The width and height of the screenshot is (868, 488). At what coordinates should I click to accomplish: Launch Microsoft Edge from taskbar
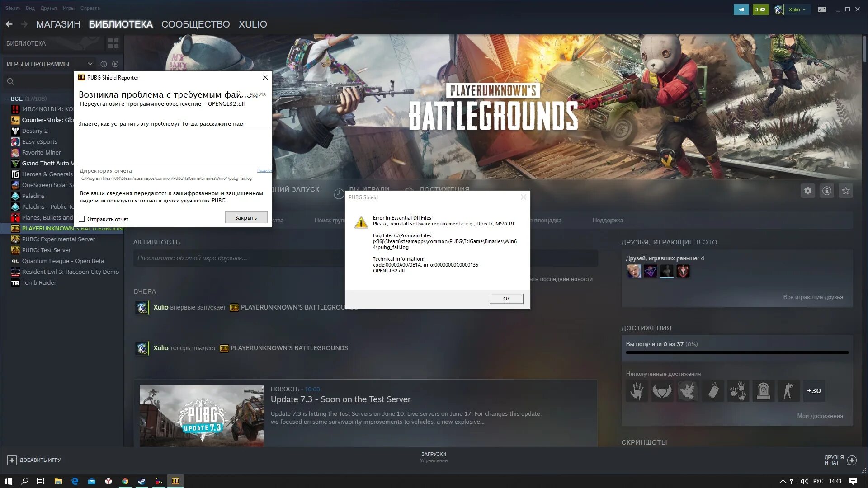pyautogui.click(x=75, y=481)
